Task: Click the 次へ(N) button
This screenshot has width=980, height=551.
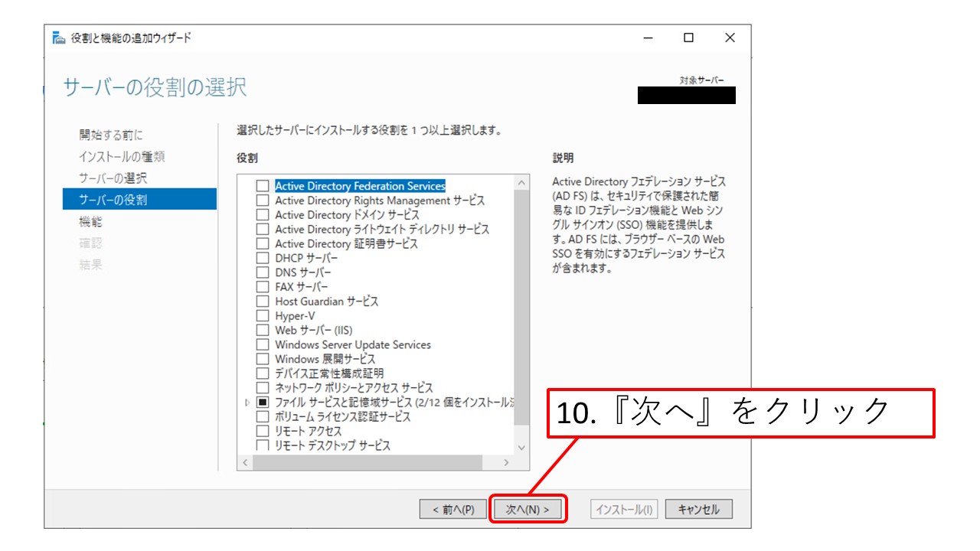Action: click(x=528, y=510)
